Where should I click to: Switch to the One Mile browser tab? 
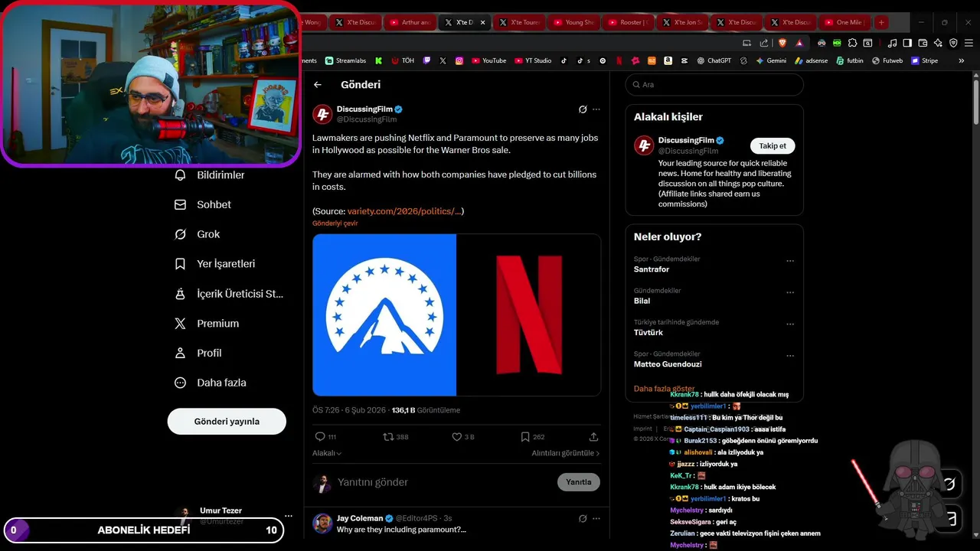pyautogui.click(x=845, y=22)
